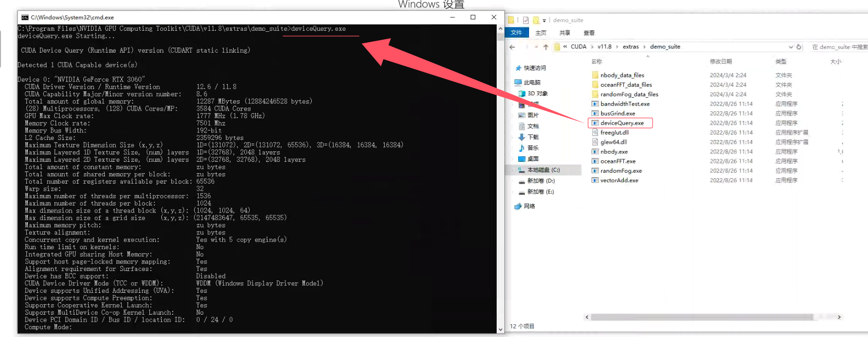The height and width of the screenshot is (337, 868).
Task: Select 音乐 in navigation pane
Action: pyautogui.click(x=533, y=148)
